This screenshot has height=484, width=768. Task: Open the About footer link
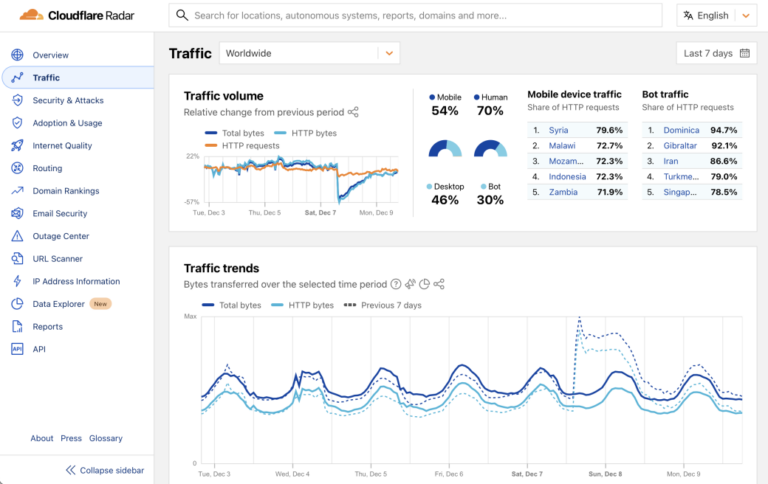pos(42,438)
